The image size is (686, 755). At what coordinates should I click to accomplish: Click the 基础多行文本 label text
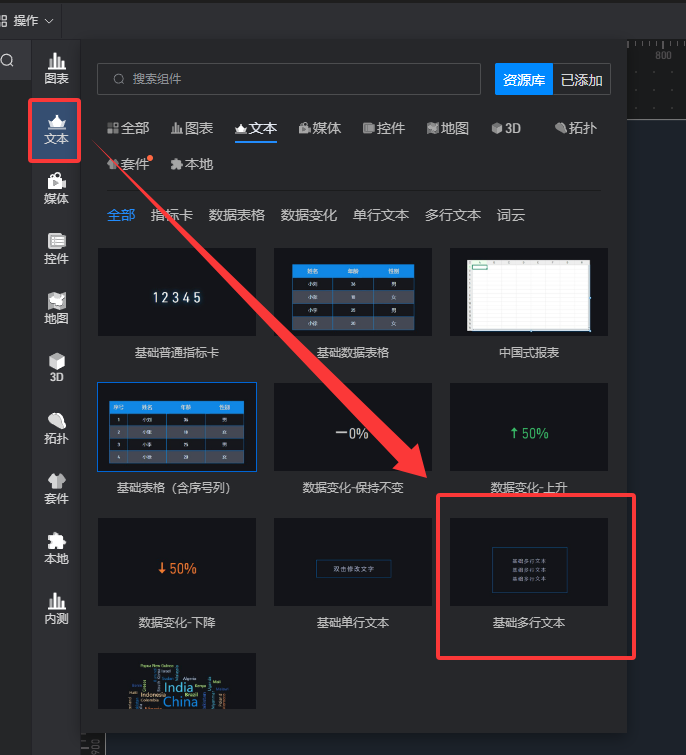(529, 623)
